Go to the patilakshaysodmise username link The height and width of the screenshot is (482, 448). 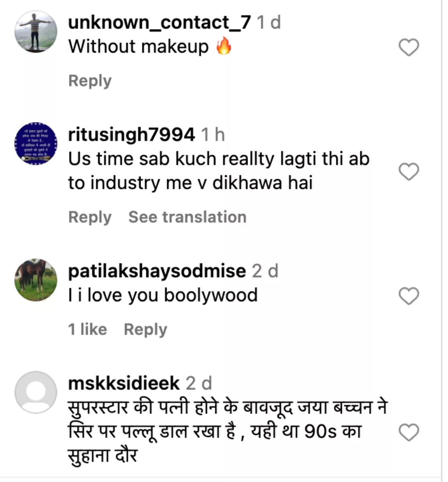point(157,271)
